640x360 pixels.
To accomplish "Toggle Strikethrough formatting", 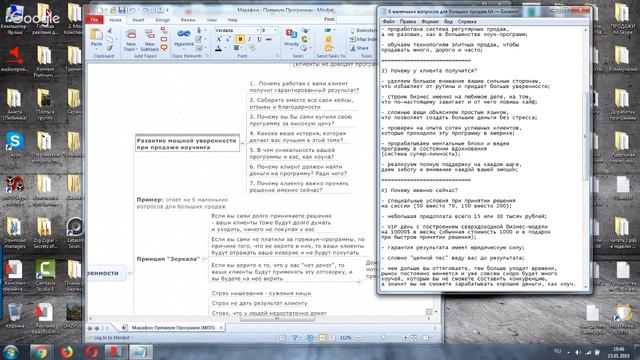I will (x=269, y=39).
